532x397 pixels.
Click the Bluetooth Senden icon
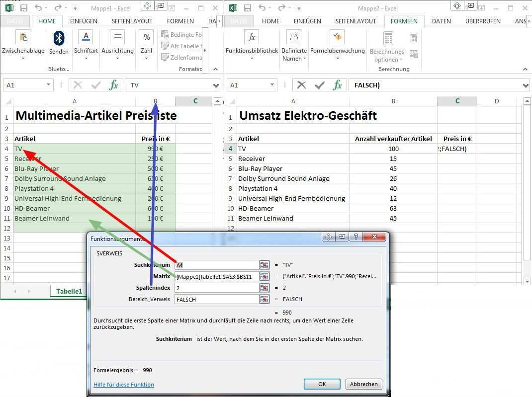coord(59,39)
